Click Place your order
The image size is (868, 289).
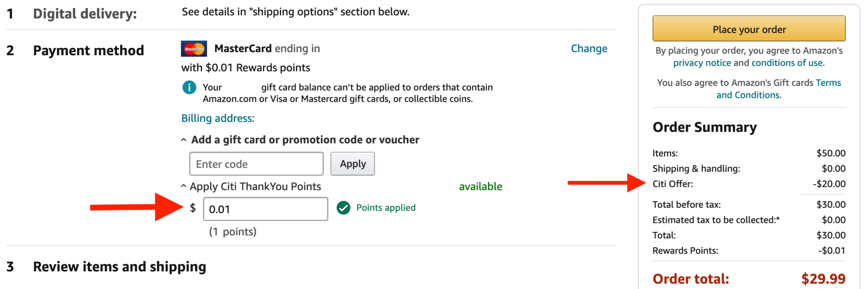[748, 28]
